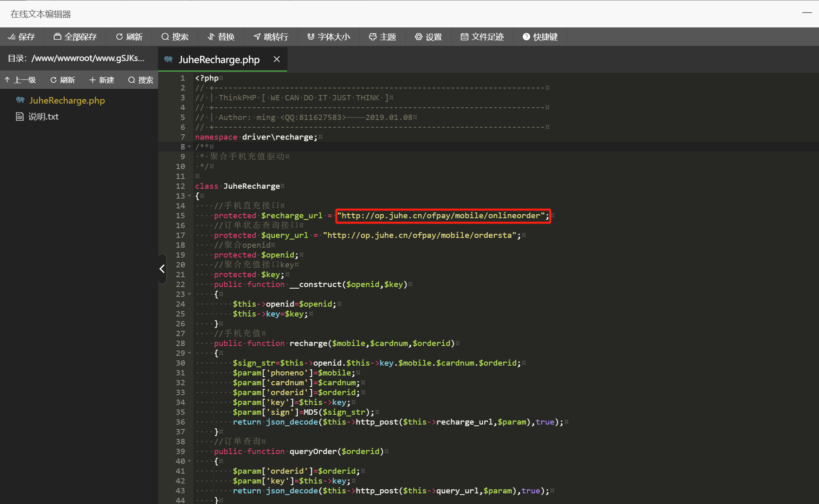Fold the class body at line 13
This screenshot has height=504, width=819.
189,196
